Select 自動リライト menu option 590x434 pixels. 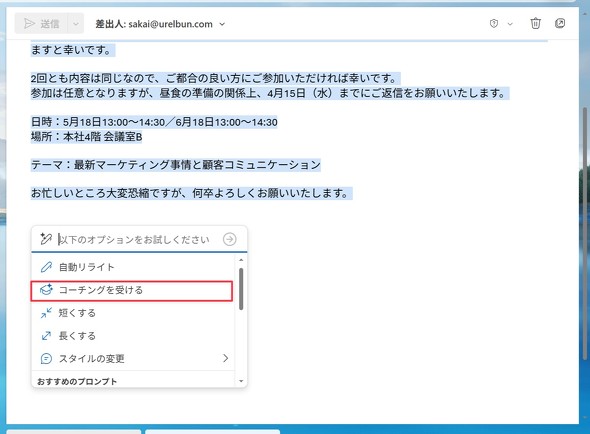pos(132,267)
